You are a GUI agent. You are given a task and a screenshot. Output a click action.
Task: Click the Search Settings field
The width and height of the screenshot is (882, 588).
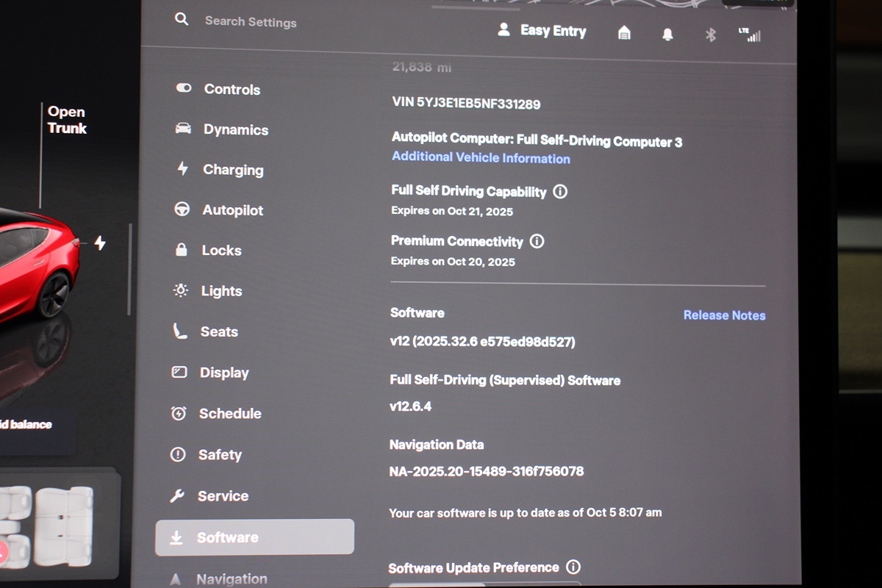click(x=251, y=22)
